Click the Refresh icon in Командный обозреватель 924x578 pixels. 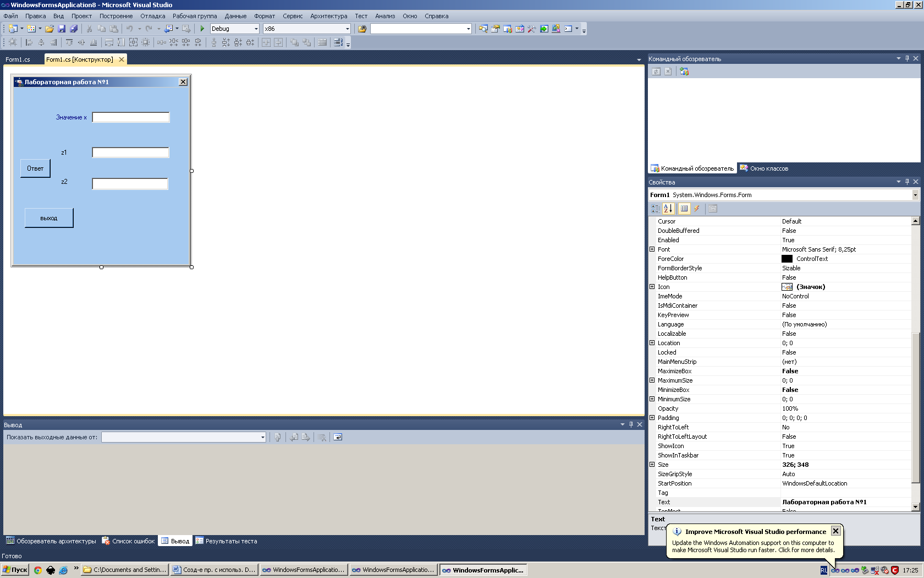[x=656, y=72]
